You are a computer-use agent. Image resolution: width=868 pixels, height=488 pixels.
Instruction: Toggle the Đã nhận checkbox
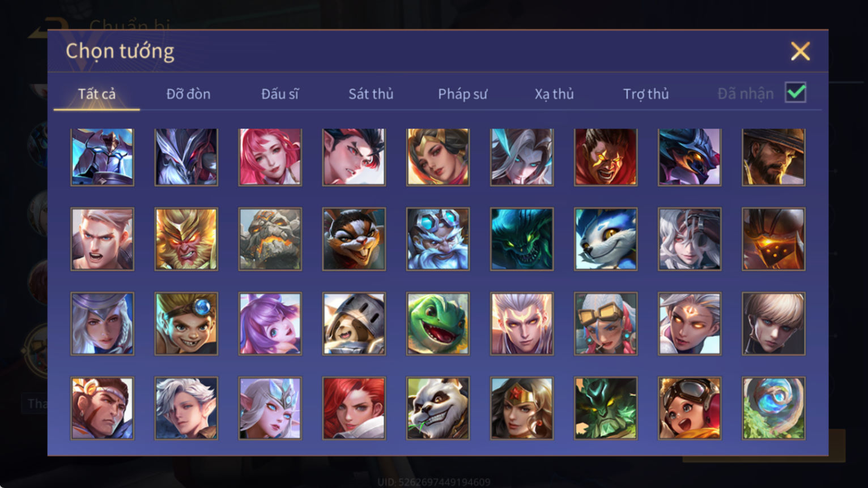[795, 92]
